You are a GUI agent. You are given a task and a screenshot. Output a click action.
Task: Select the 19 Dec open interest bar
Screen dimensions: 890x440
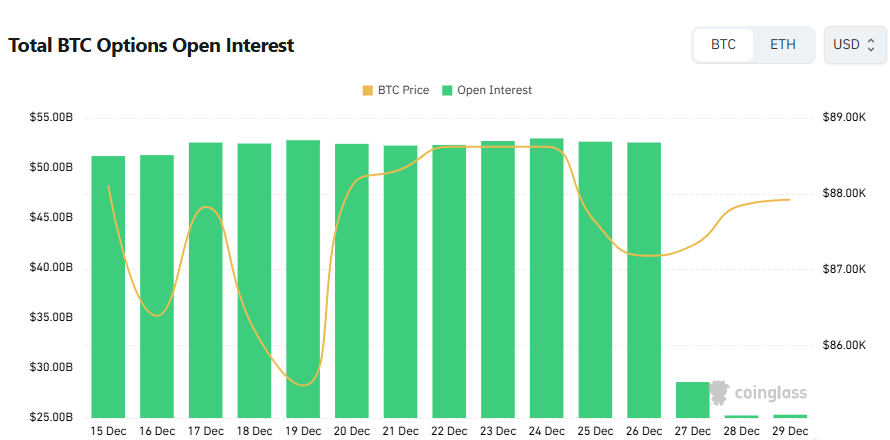303,279
